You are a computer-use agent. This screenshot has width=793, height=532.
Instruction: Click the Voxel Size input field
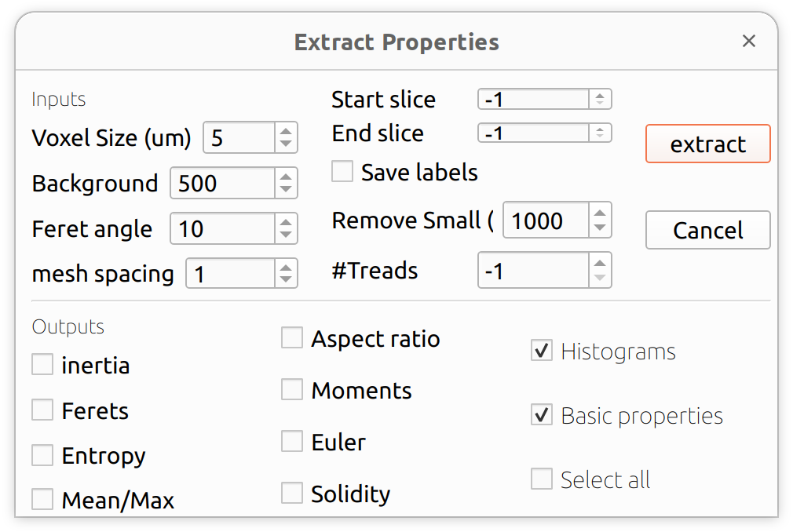[x=239, y=138]
